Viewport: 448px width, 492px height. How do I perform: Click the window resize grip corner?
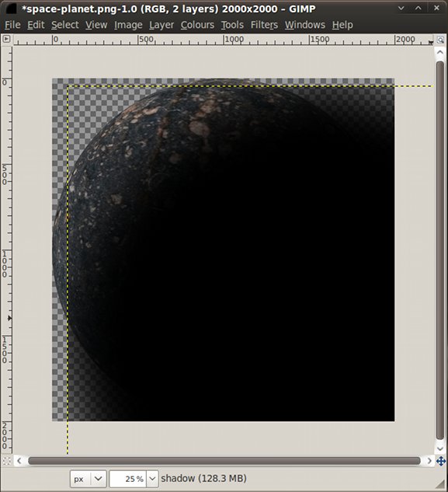click(x=440, y=484)
